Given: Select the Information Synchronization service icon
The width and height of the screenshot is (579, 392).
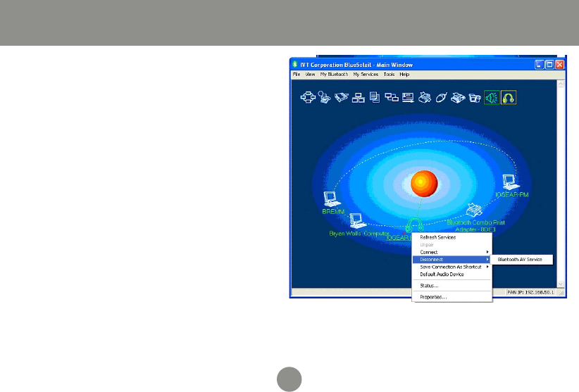Looking at the screenshot, I should (x=392, y=97).
